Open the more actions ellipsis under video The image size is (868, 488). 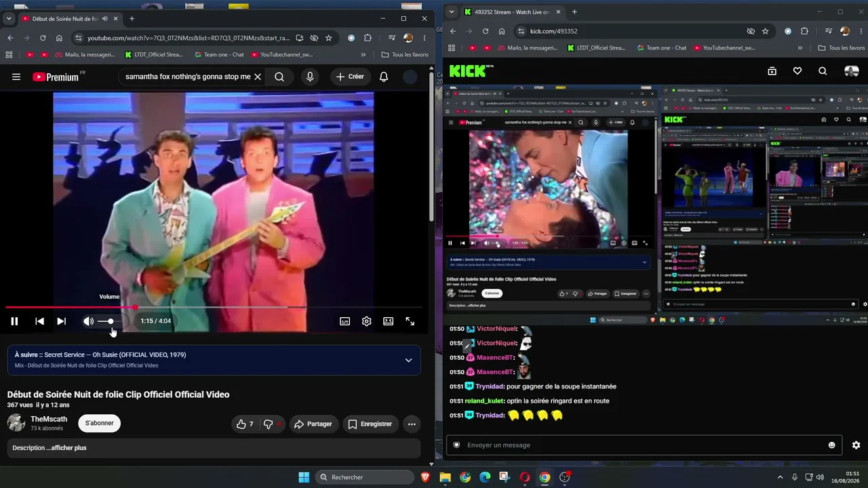[x=412, y=424]
